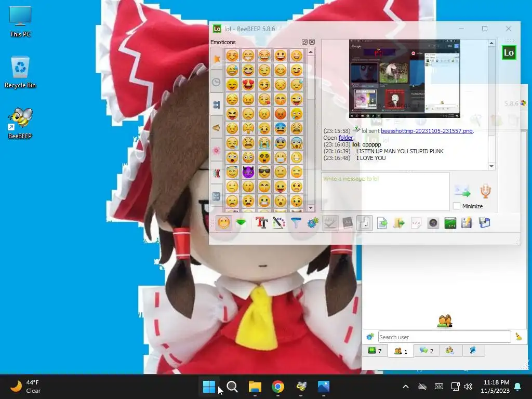The width and height of the screenshot is (532, 399).
Task: Toggle the spell check ABC button
Action: [330, 223]
